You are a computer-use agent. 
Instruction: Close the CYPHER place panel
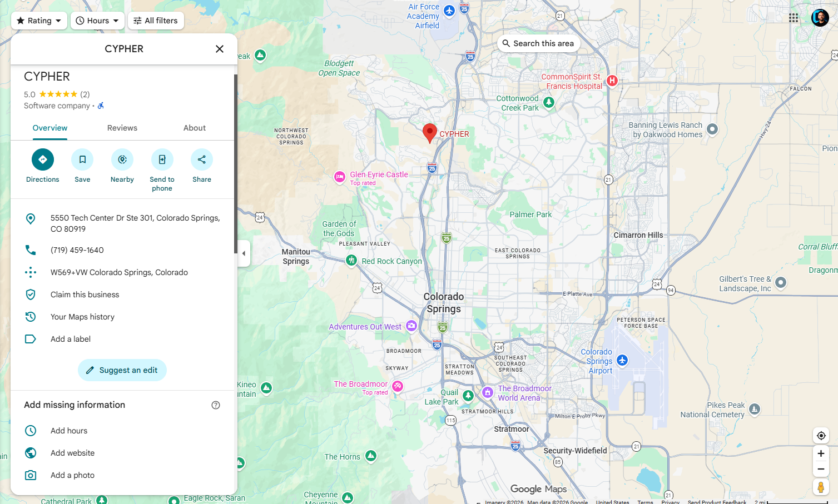(x=220, y=49)
